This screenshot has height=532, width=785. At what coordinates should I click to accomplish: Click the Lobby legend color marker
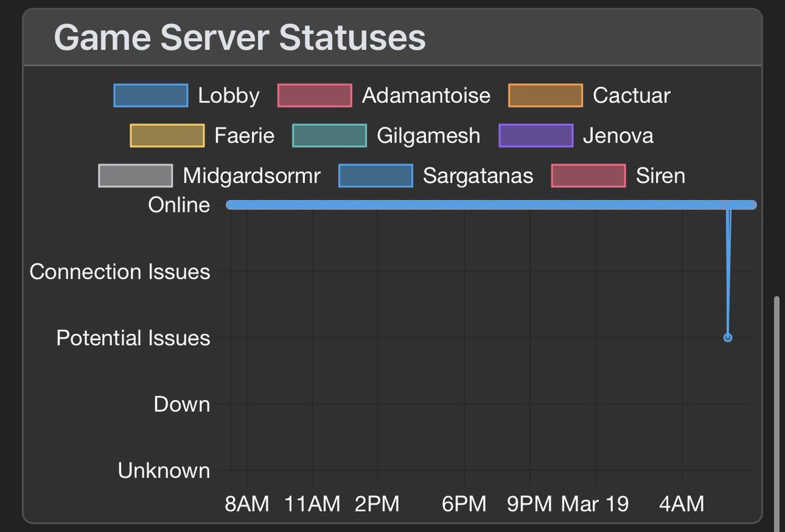coord(150,95)
